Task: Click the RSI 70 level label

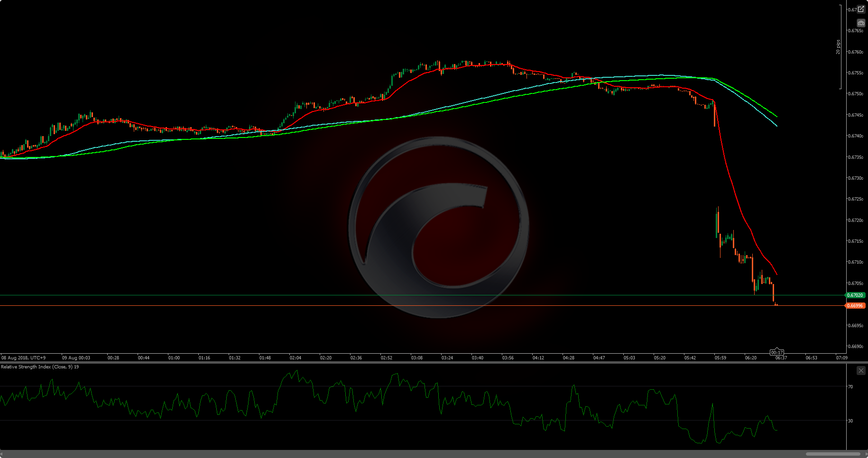Action: point(850,387)
